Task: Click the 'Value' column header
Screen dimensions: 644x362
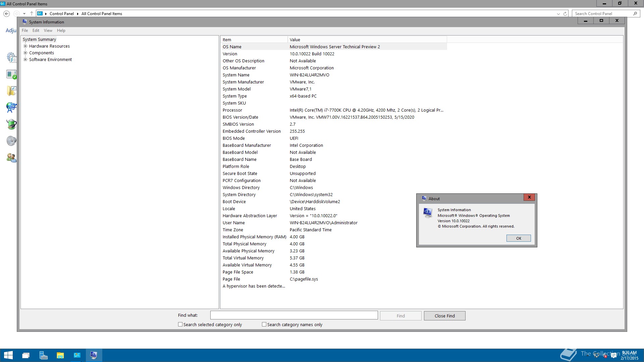Action: 367,40
